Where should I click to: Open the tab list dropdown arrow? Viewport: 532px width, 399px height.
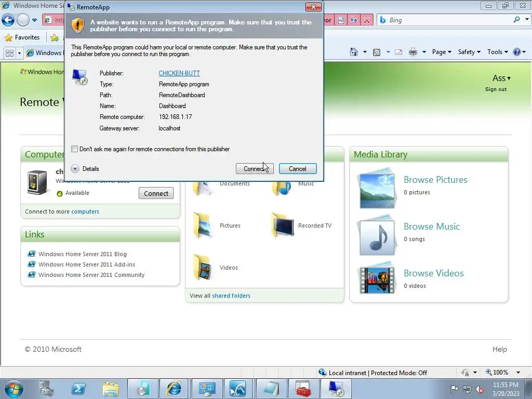click(19, 53)
